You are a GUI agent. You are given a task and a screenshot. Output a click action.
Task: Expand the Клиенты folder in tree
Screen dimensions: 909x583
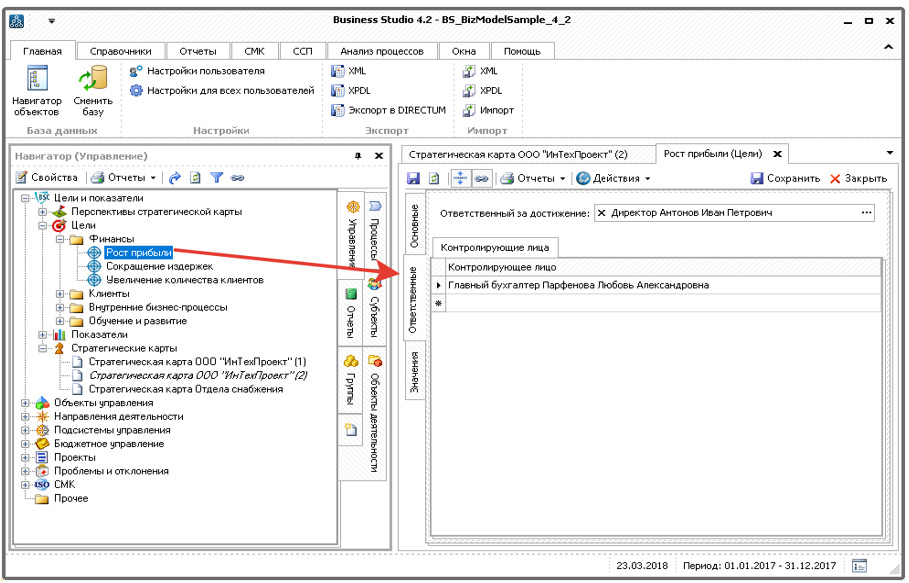tap(61, 294)
